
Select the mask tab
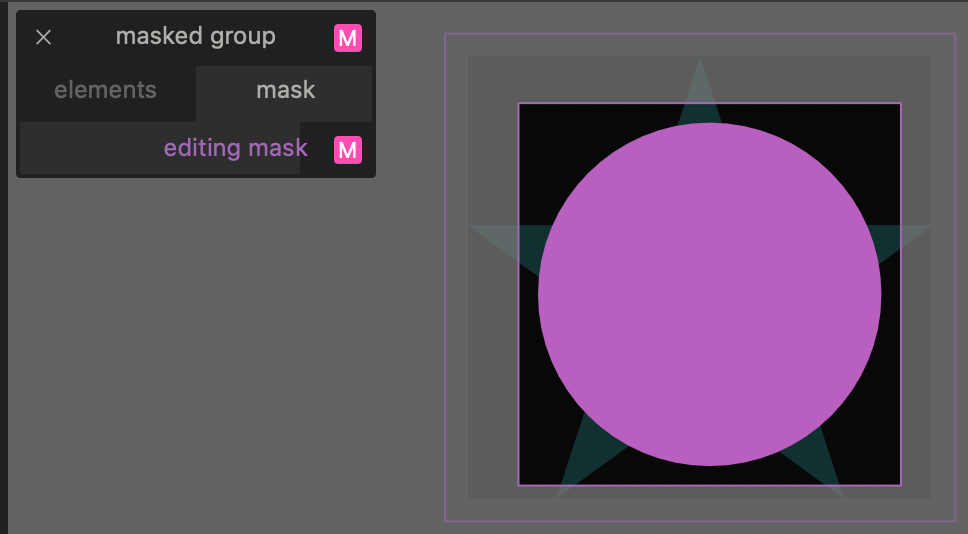(x=285, y=90)
